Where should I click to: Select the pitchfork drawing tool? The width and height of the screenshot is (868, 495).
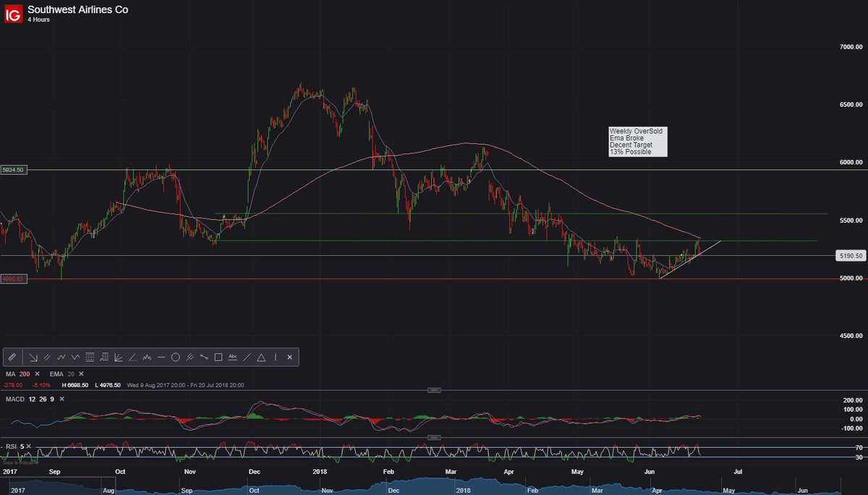click(190, 357)
